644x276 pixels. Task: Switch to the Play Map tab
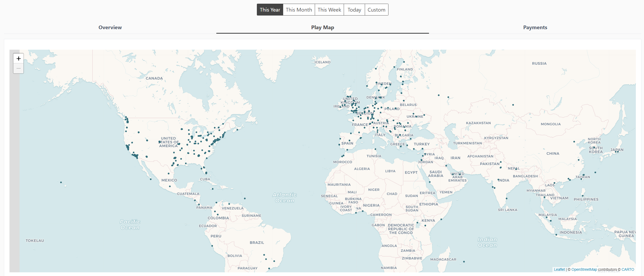click(x=322, y=27)
